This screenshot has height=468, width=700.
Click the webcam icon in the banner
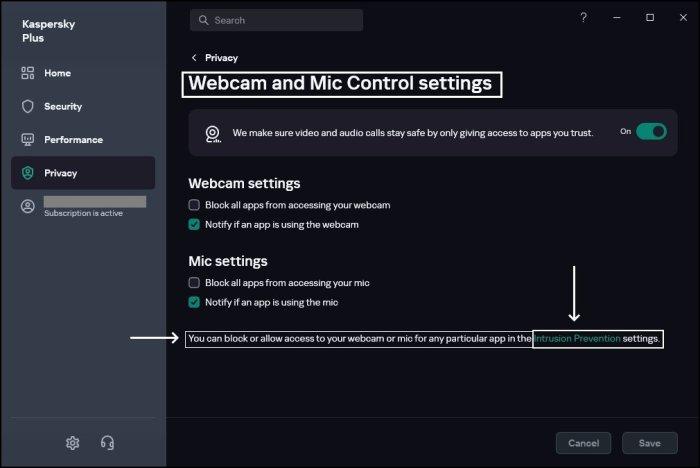coord(213,133)
